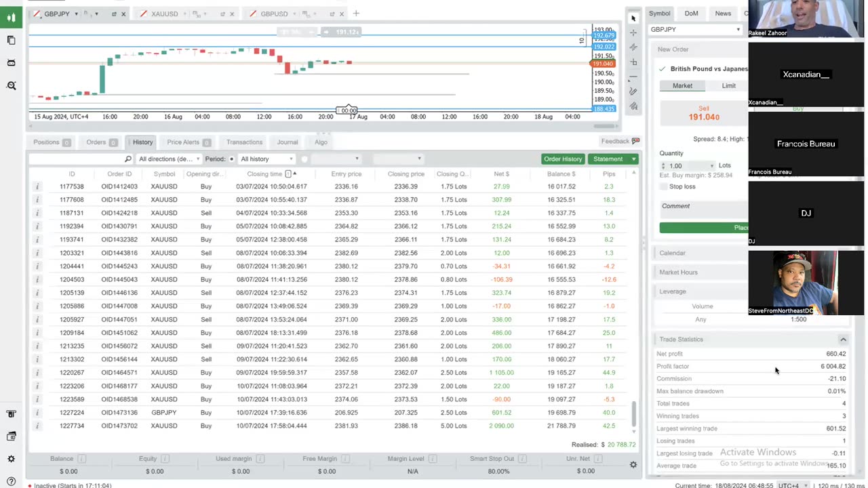This screenshot has width=868, height=488.
Task: Open the Analyze magnifier icon in sidebar
Action: click(11, 85)
